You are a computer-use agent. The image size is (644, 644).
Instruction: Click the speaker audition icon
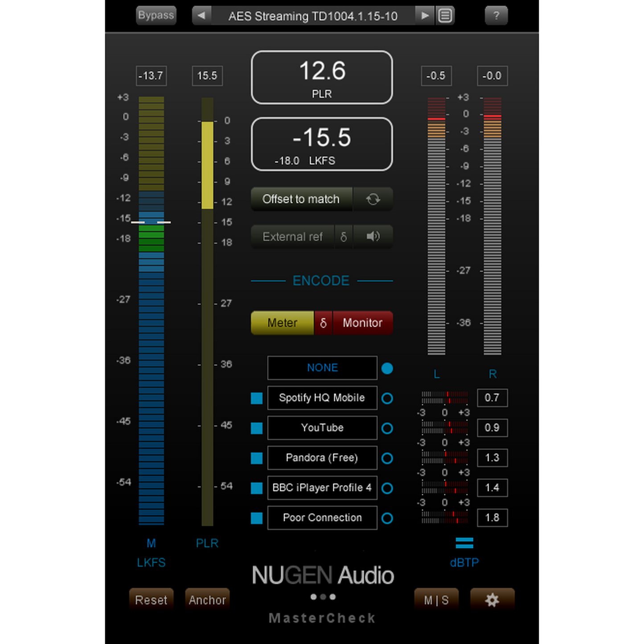coord(373,237)
